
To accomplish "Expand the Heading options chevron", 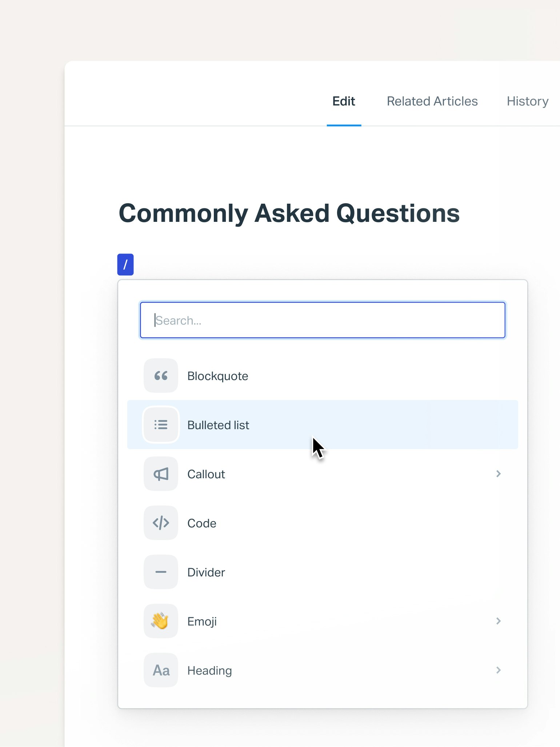I will point(498,670).
